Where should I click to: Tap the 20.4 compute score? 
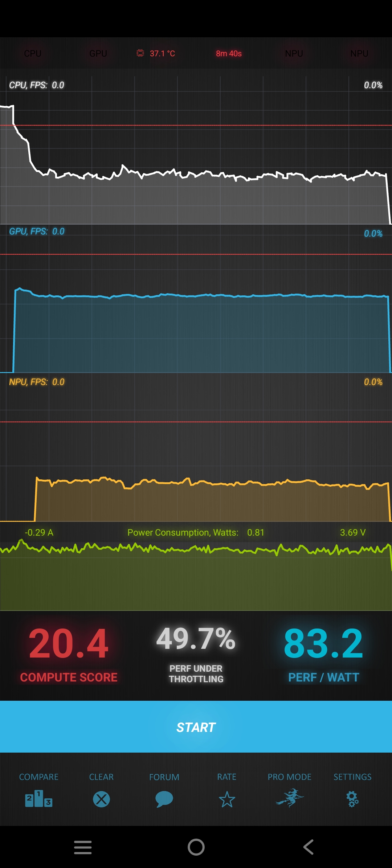69,644
